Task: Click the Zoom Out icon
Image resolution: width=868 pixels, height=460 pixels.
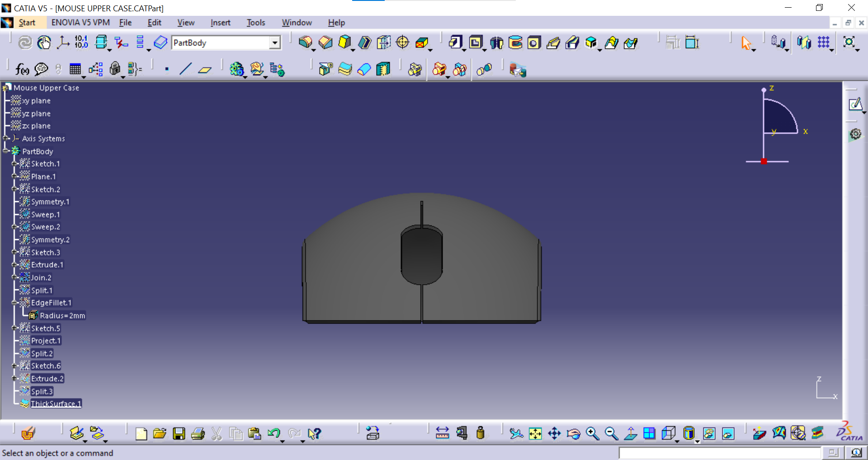Action: coord(611,433)
